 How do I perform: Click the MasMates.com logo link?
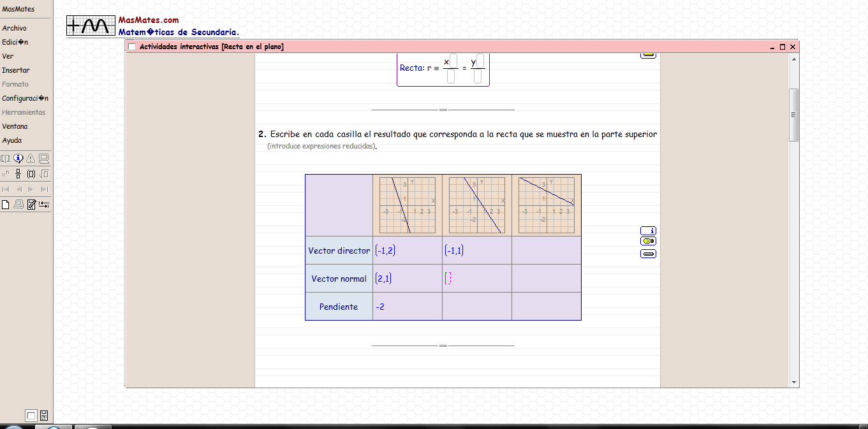click(149, 20)
